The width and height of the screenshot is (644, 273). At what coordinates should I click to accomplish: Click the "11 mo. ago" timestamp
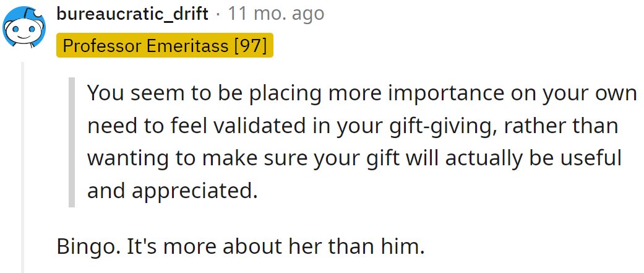pos(276,14)
